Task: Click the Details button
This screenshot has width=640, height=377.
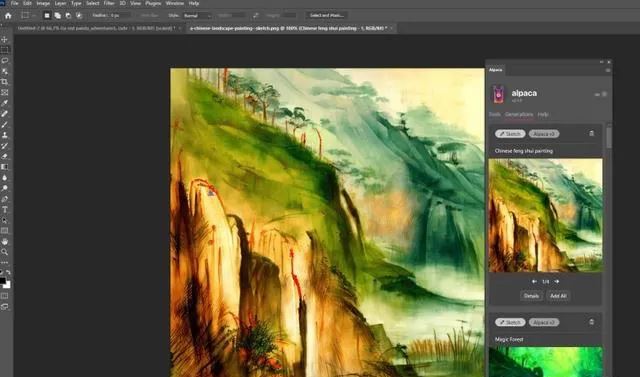Action: 531,296
